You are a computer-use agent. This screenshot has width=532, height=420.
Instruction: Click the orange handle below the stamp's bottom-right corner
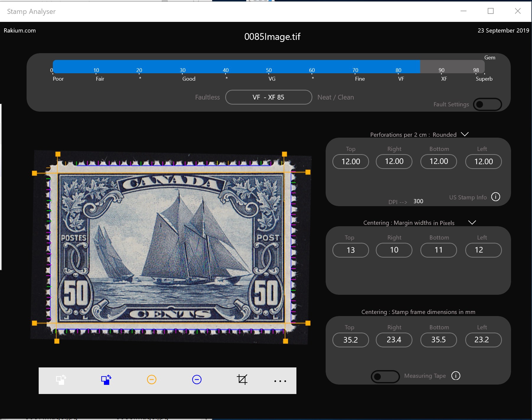click(285, 341)
